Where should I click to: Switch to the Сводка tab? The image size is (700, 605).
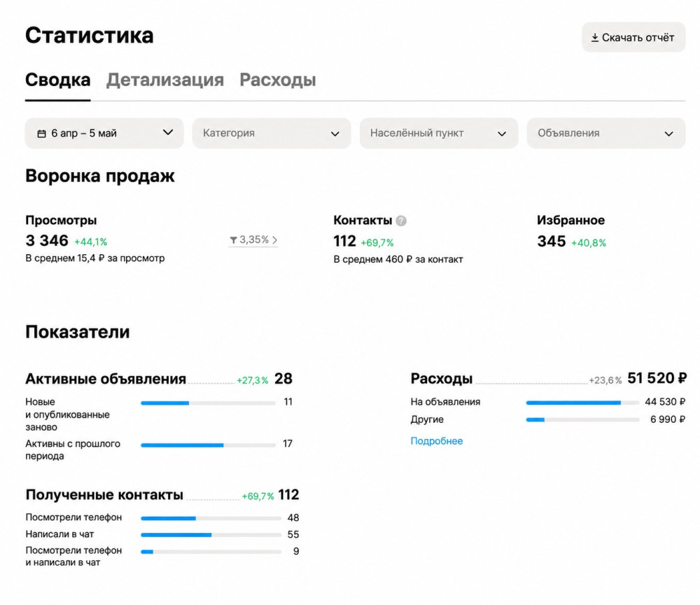(x=57, y=81)
